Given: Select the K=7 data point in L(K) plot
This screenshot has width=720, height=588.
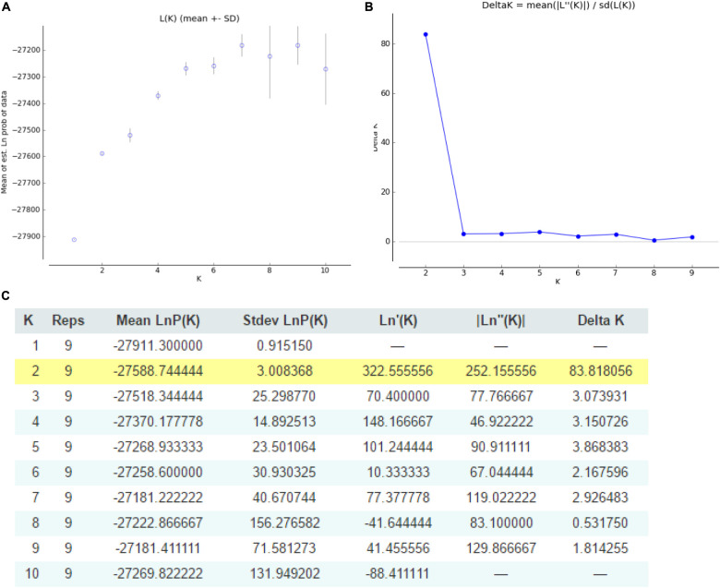Looking at the screenshot, I should coord(242,45).
